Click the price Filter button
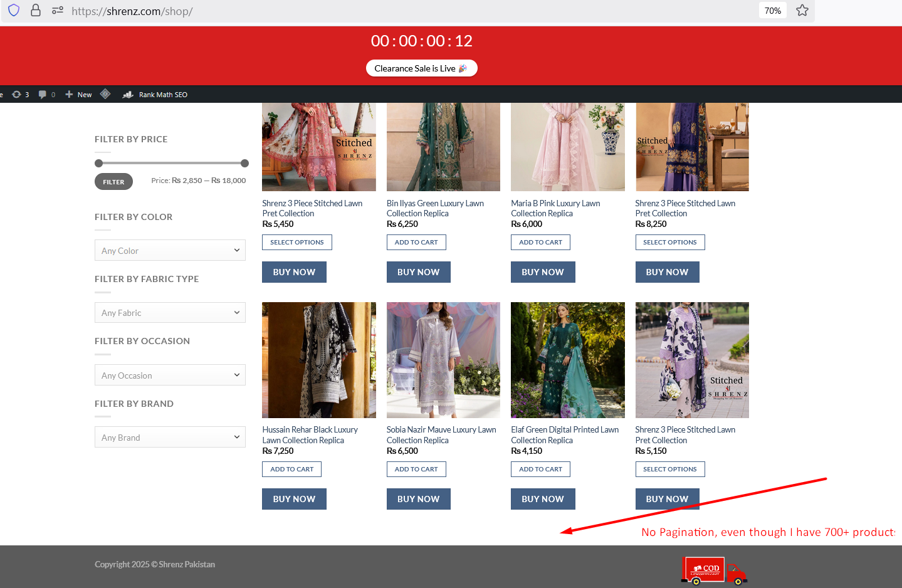The width and height of the screenshot is (902, 588). [113, 182]
